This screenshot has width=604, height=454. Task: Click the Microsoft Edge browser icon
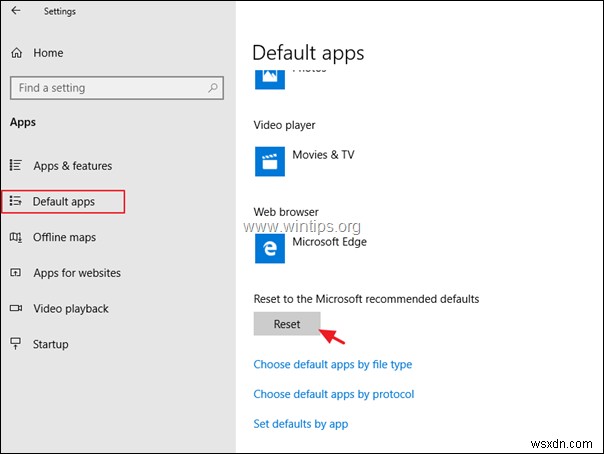pos(268,247)
